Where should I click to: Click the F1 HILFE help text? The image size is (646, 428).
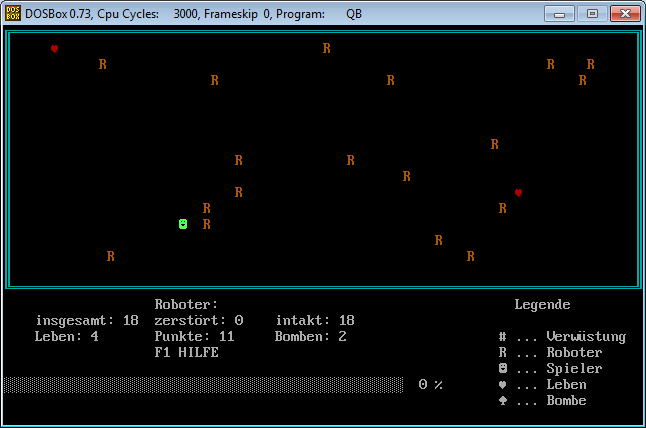click(x=186, y=353)
